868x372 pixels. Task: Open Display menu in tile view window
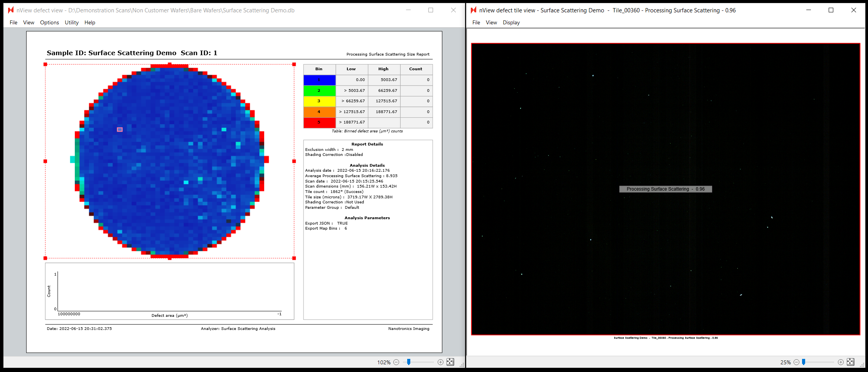511,22
